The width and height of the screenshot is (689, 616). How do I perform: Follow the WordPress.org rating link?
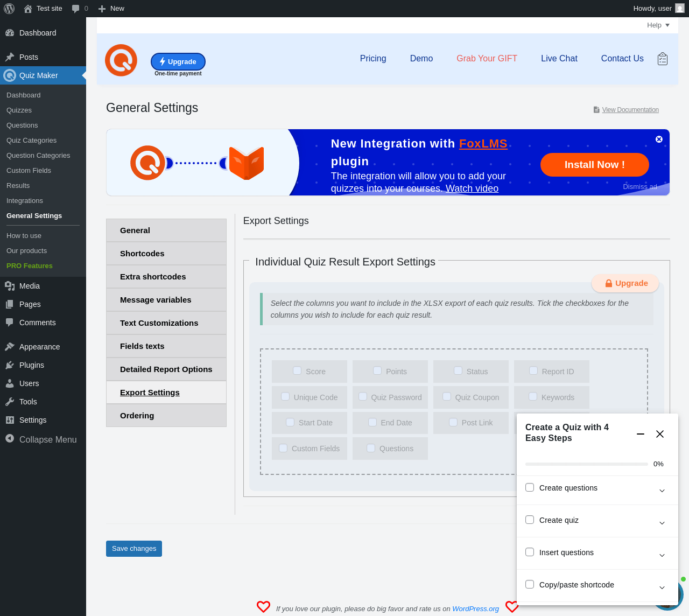pyautogui.click(x=476, y=609)
